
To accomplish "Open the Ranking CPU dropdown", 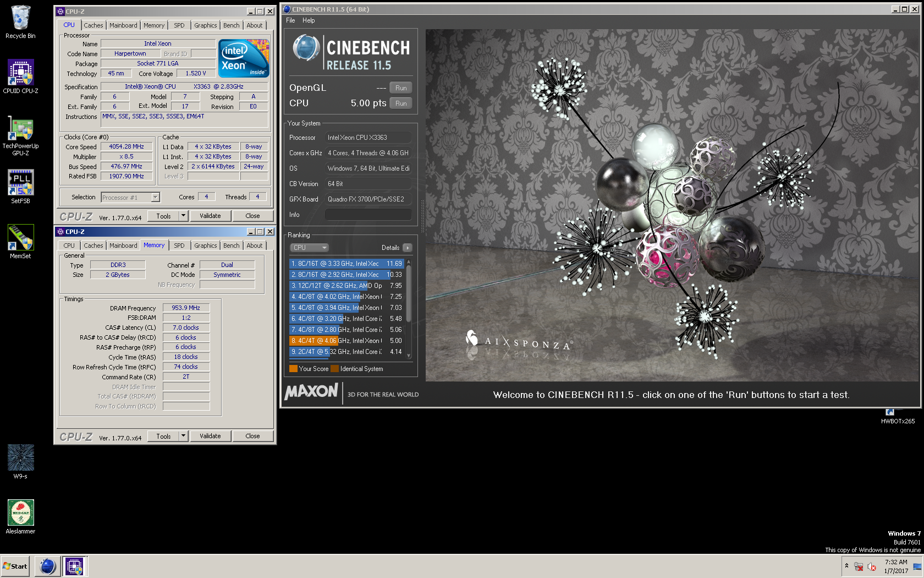I will pos(309,248).
